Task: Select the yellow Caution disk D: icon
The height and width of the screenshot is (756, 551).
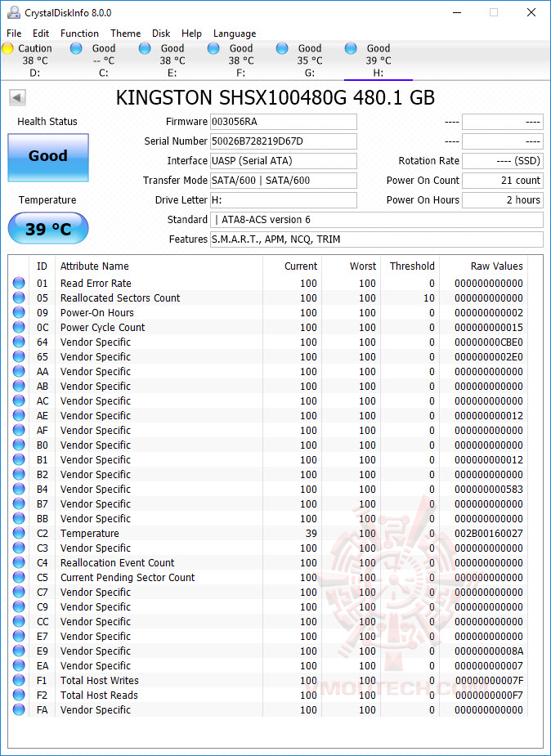Action: point(7,48)
